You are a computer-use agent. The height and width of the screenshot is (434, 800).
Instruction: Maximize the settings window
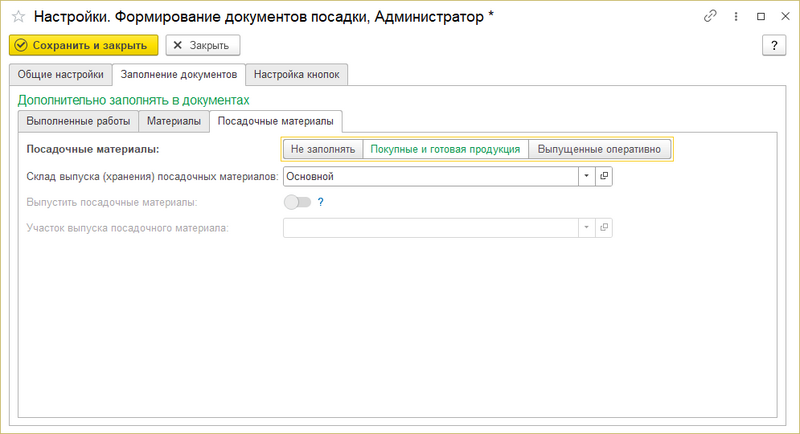pyautogui.click(x=761, y=16)
